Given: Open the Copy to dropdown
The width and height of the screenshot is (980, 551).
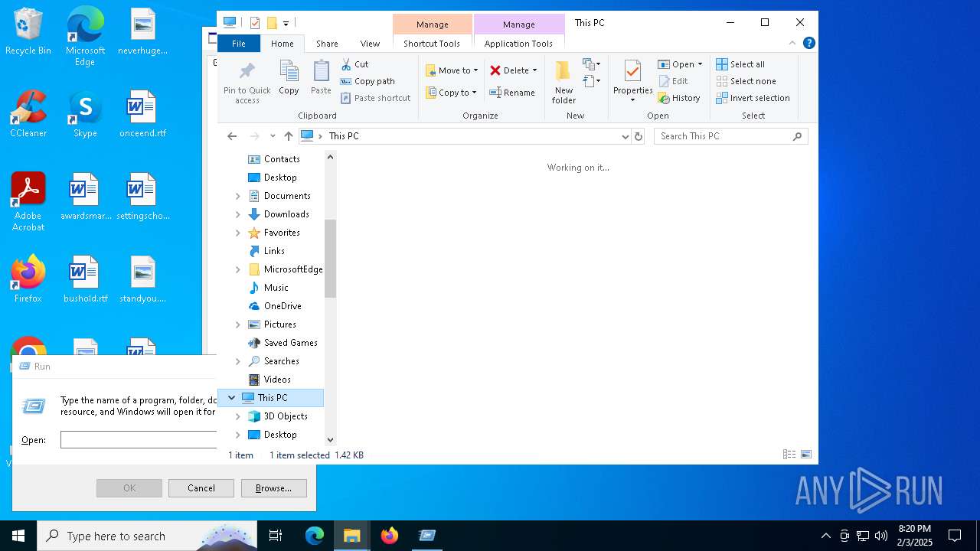Looking at the screenshot, I should (451, 93).
